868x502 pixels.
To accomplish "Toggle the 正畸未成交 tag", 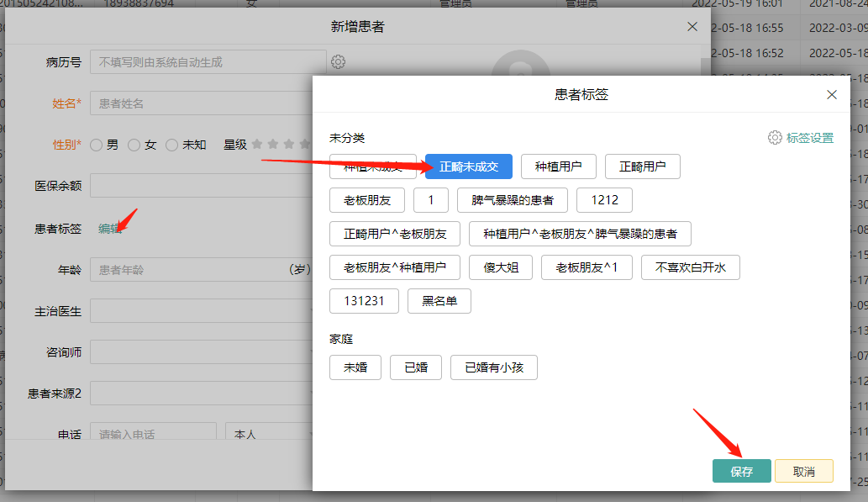I will (x=469, y=166).
